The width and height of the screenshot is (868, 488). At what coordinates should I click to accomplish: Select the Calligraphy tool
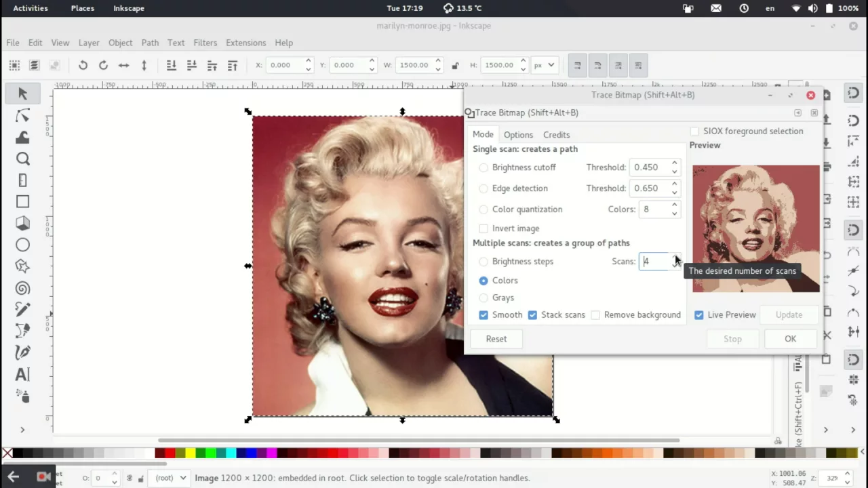22,352
